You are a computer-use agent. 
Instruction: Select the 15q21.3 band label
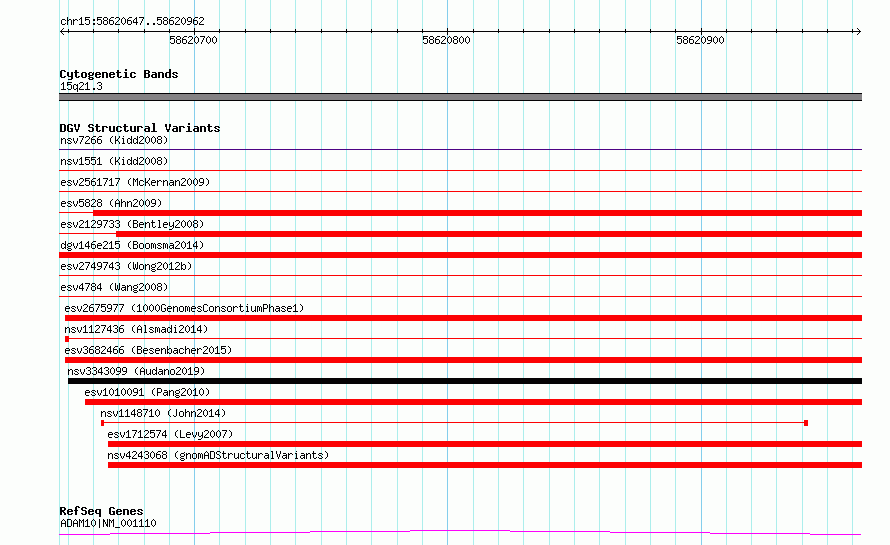pos(81,86)
